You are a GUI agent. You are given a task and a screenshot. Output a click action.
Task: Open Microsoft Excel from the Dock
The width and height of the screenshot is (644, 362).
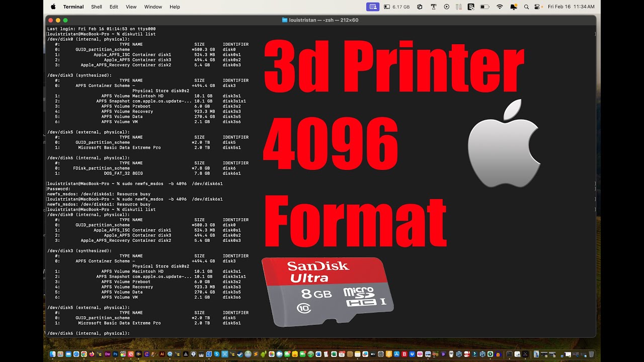[334, 354]
